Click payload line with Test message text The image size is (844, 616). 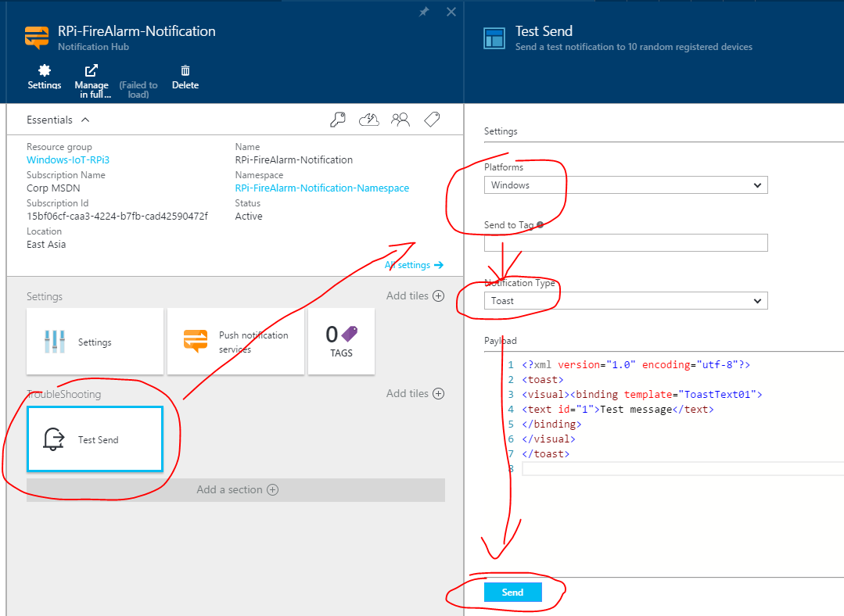[x=618, y=410]
